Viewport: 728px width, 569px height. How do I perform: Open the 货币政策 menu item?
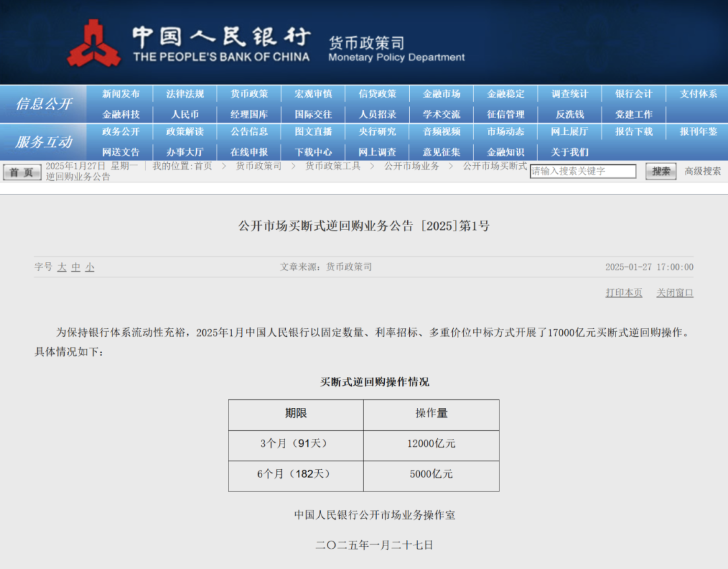(x=249, y=94)
